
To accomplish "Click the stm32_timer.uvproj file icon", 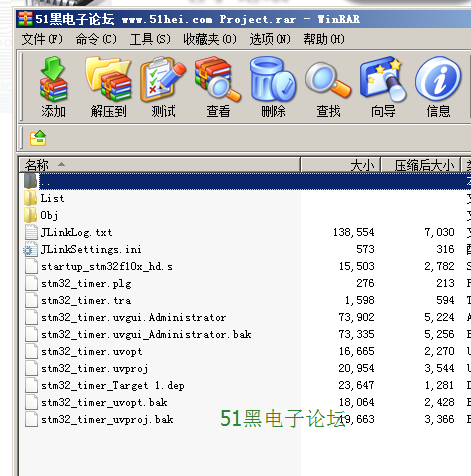I will click(31, 368).
